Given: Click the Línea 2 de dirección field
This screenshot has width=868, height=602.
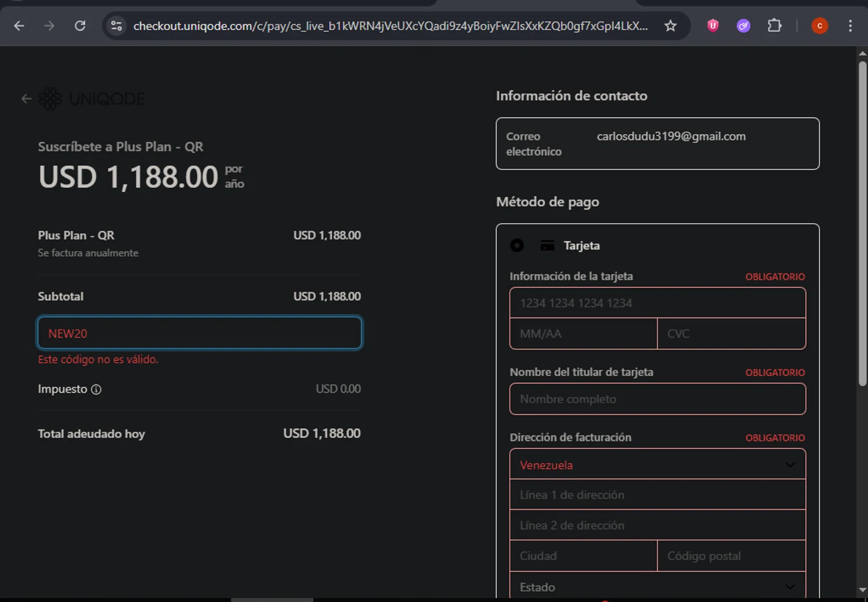Looking at the screenshot, I should pyautogui.click(x=657, y=525).
